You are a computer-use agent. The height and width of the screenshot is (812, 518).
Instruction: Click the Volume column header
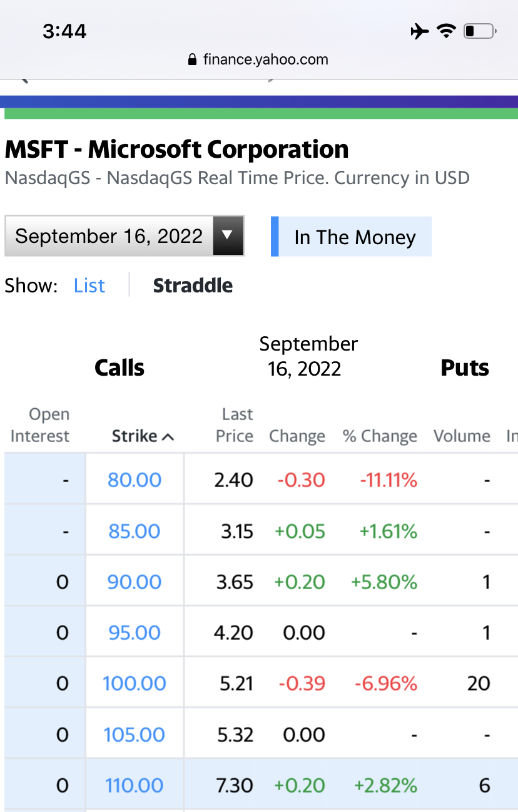(462, 436)
